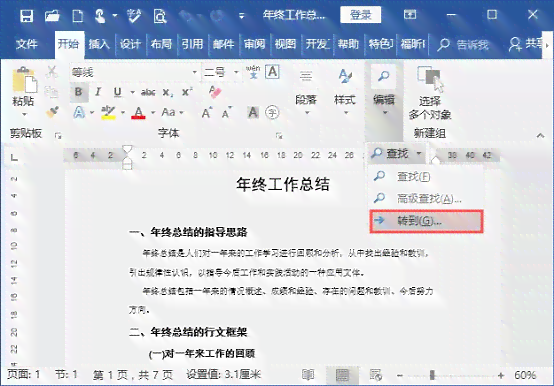Image resolution: width=554 pixels, height=386 pixels.
Task: Toggle bold formatting
Action: point(78,92)
